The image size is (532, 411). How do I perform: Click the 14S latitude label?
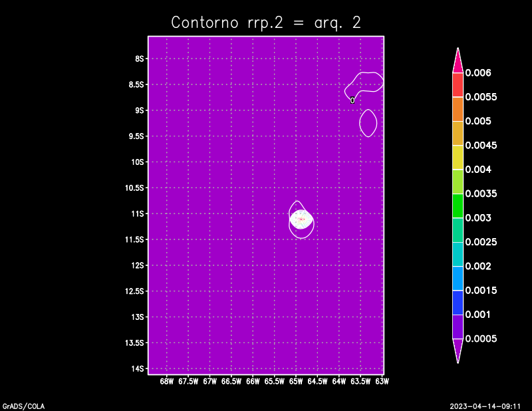(x=138, y=369)
